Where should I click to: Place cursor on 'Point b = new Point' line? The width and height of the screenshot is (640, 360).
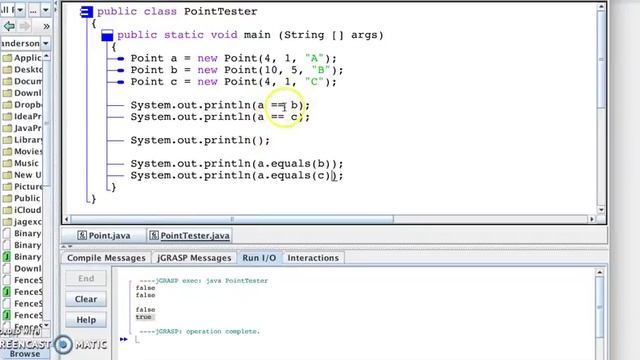pyautogui.click(x=237, y=70)
